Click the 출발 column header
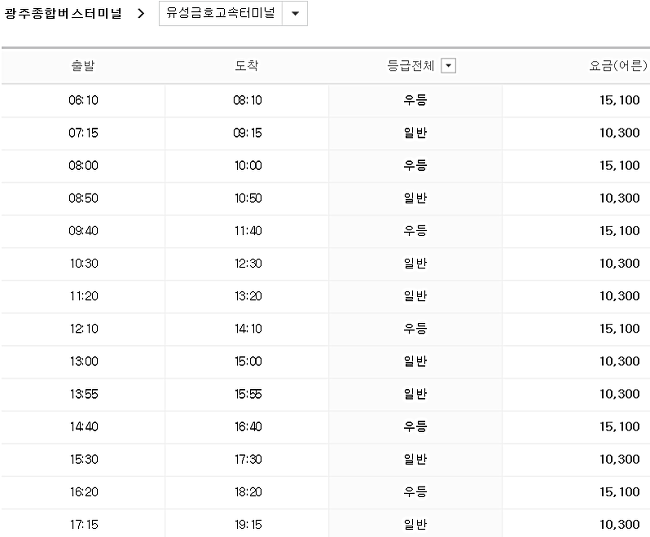 (83, 66)
